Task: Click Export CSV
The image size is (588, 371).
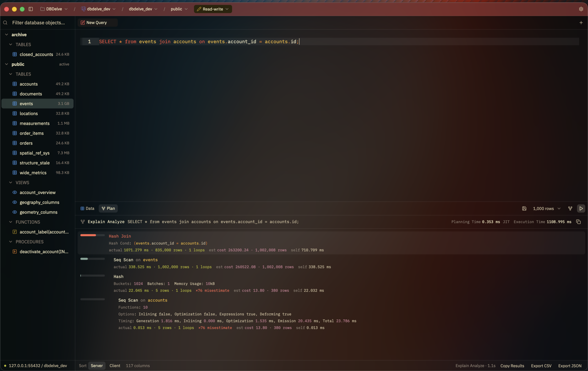Action: point(541,366)
